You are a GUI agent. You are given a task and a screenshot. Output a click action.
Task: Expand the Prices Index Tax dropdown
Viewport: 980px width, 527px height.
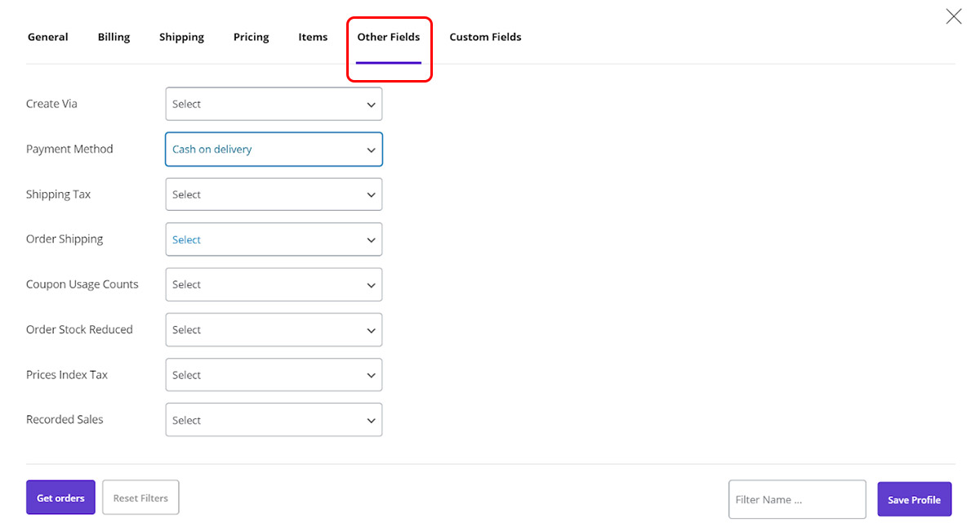(x=274, y=375)
